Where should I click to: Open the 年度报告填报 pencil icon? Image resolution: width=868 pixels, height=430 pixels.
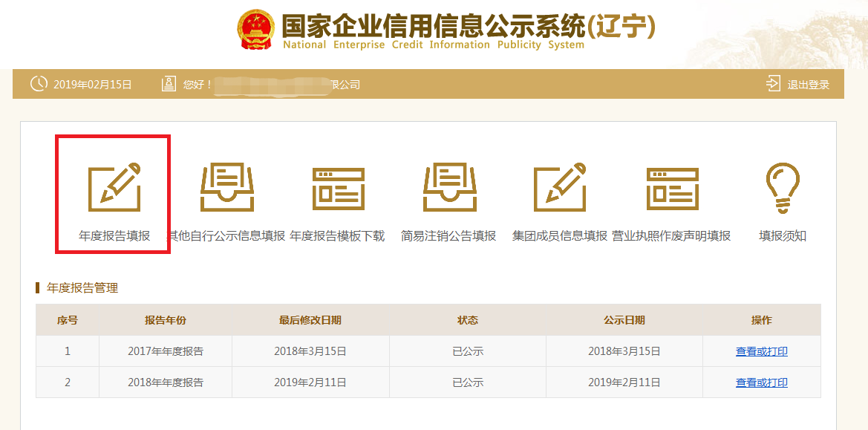point(114,187)
